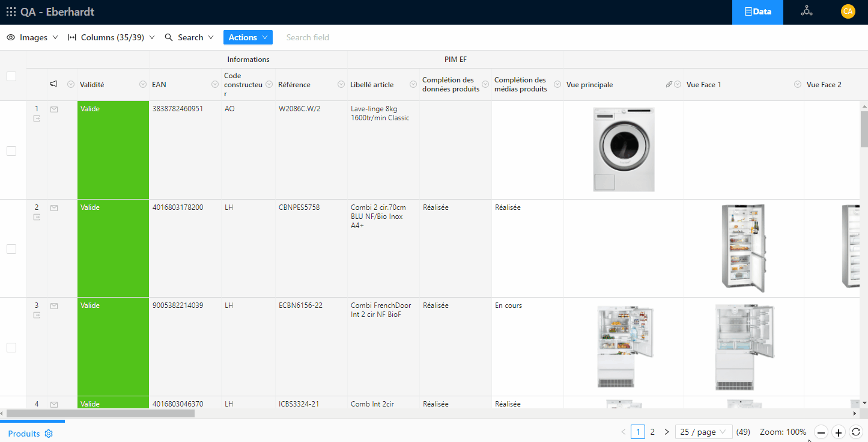Select the Produits tab at bottom
The height and width of the screenshot is (442, 868).
(24, 434)
